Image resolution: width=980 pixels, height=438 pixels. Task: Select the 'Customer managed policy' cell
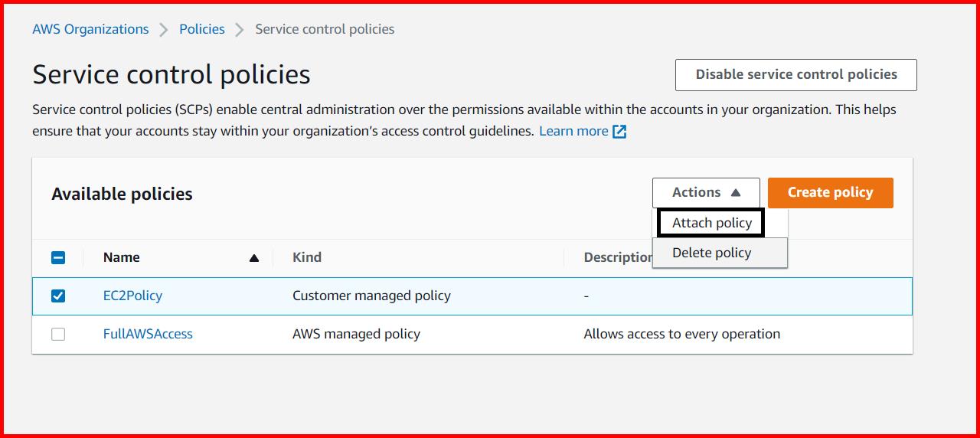pyautogui.click(x=371, y=296)
